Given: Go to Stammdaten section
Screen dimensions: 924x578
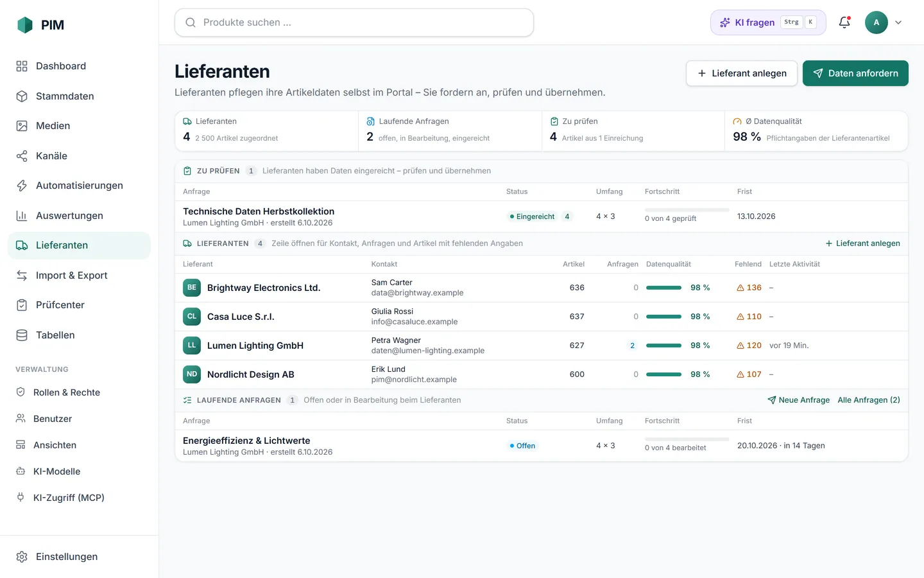Looking at the screenshot, I should point(79,96).
